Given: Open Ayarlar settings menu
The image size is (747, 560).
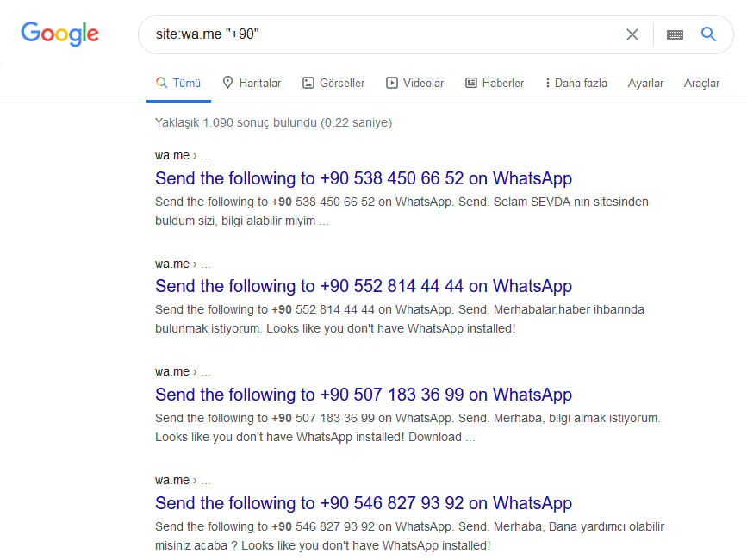Looking at the screenshot, I should (645, 84).
